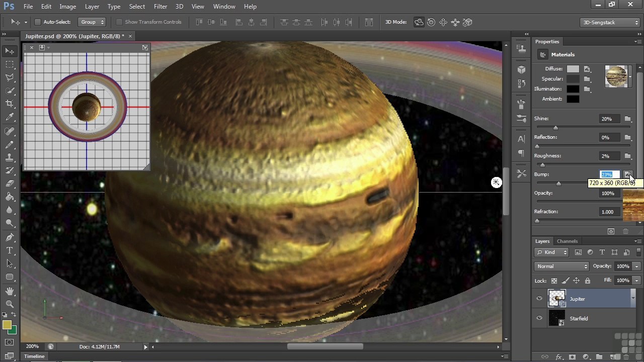The image size is (644, 362).
Task: Open the Normal blend mode dropdown
Action: point(561,266)
